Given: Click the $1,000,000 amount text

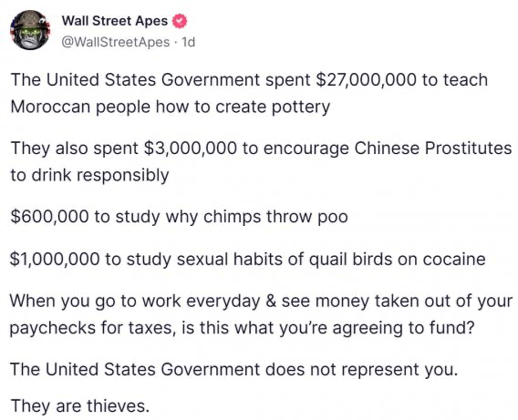Looking at the screenshot, I should [55, 259].
